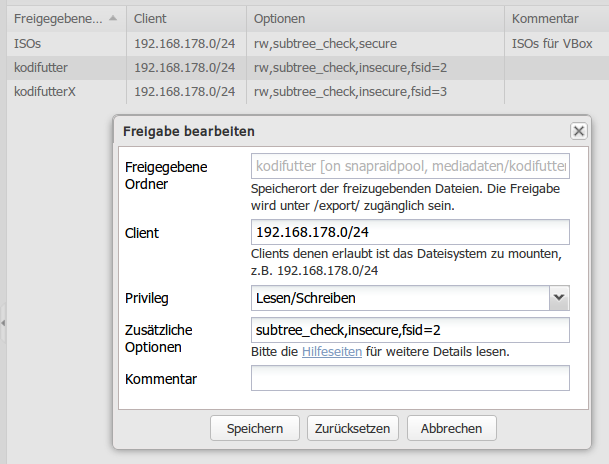Focus the Client input field

click(410, 232)
